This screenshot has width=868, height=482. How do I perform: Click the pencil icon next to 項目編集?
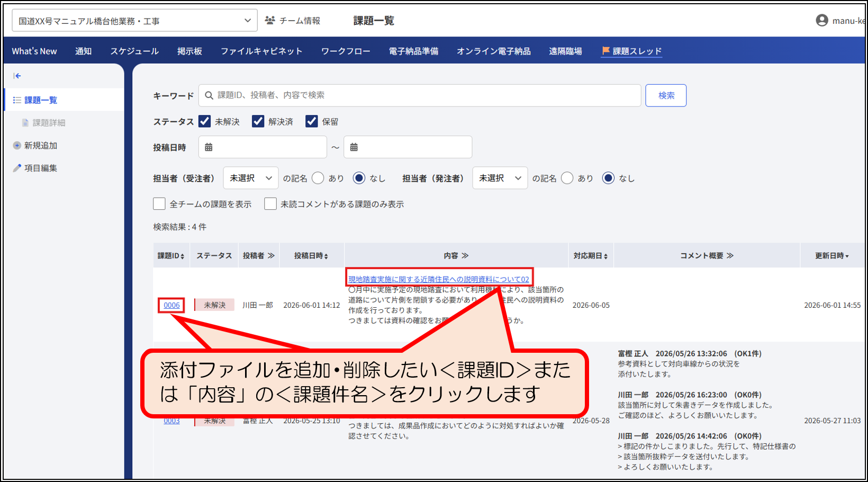17,168
